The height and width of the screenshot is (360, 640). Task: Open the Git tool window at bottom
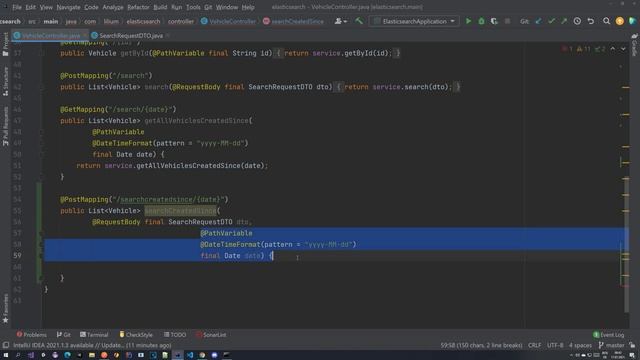(64, 335)
